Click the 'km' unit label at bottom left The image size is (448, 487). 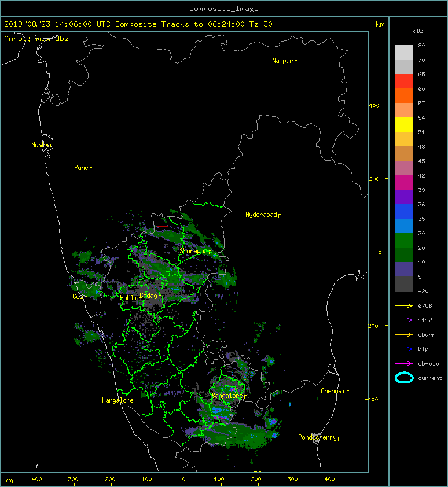(9, 481)
